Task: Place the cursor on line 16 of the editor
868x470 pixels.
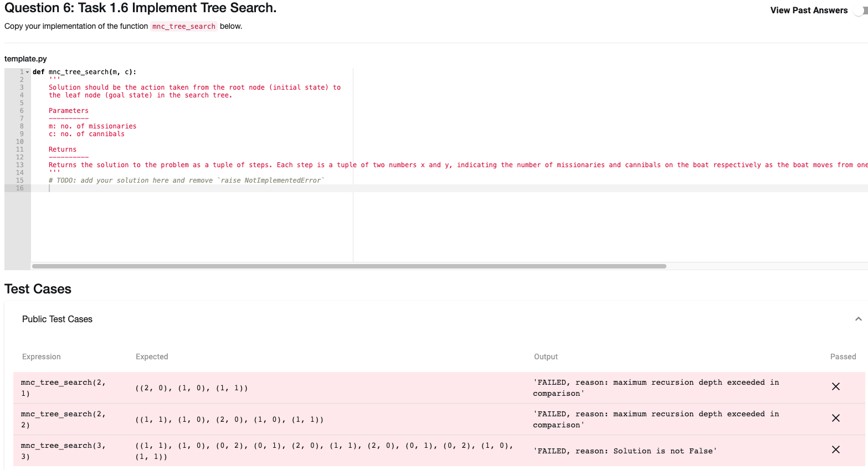Action: coord(111,188)
